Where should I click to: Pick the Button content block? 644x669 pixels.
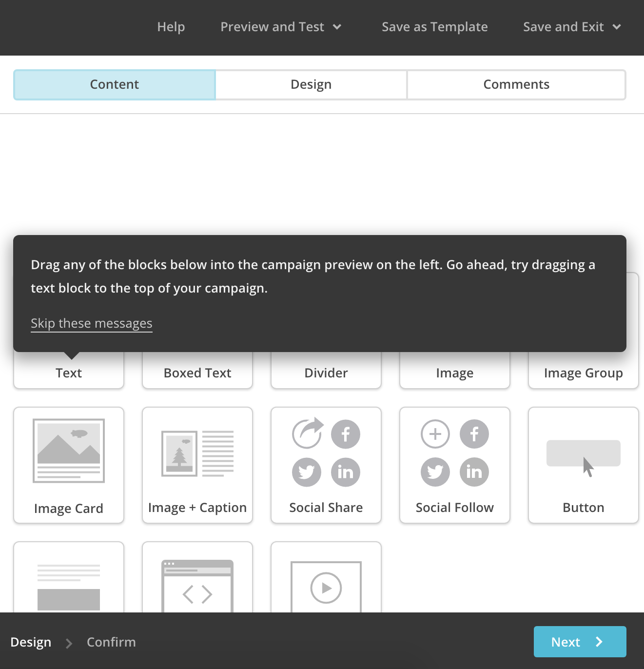[x=584, y=465]
